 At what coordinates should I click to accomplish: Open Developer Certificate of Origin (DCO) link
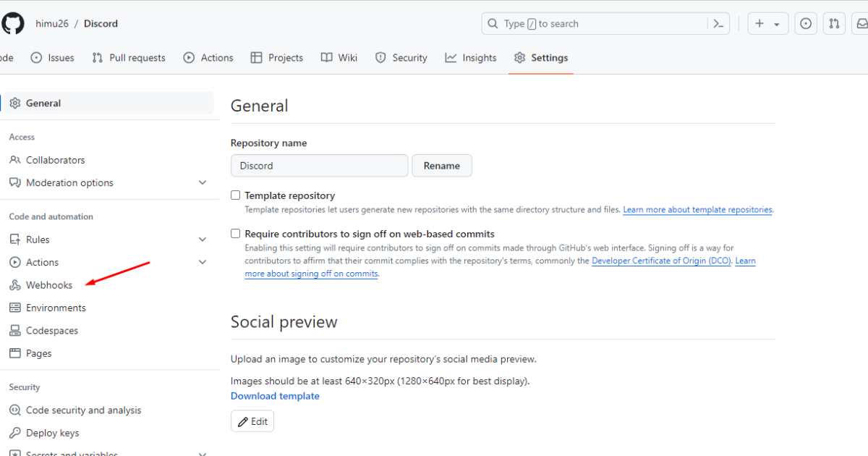tap(662, 261)
